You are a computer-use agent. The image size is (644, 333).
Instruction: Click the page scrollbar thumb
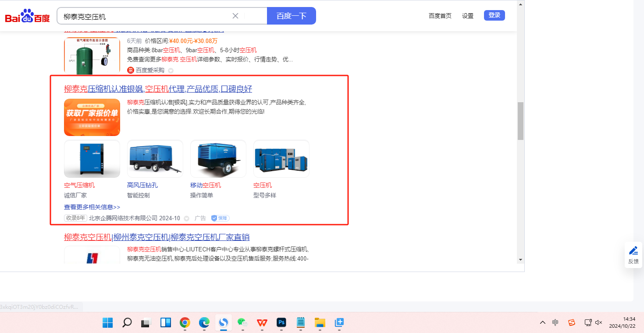(x=520, y=121)
